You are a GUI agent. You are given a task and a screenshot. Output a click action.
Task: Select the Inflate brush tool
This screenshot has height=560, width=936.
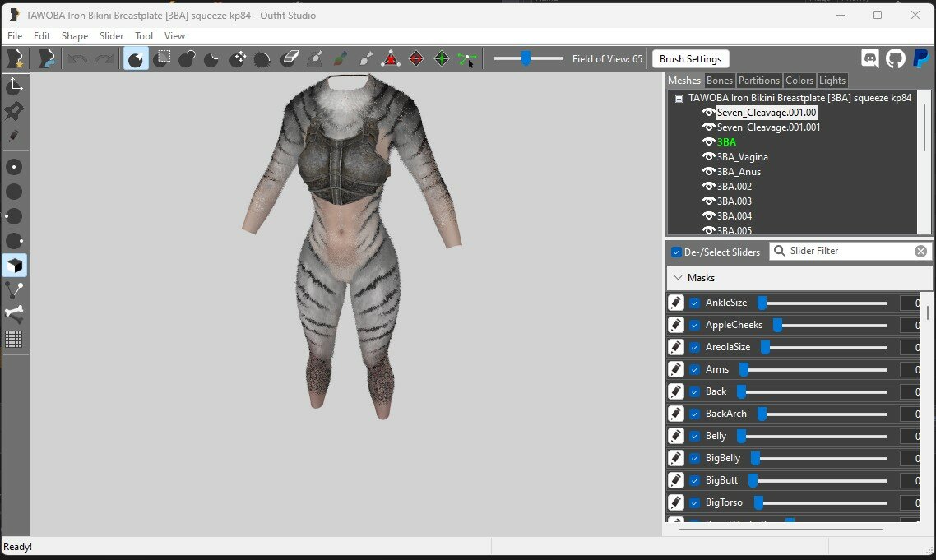186,59
